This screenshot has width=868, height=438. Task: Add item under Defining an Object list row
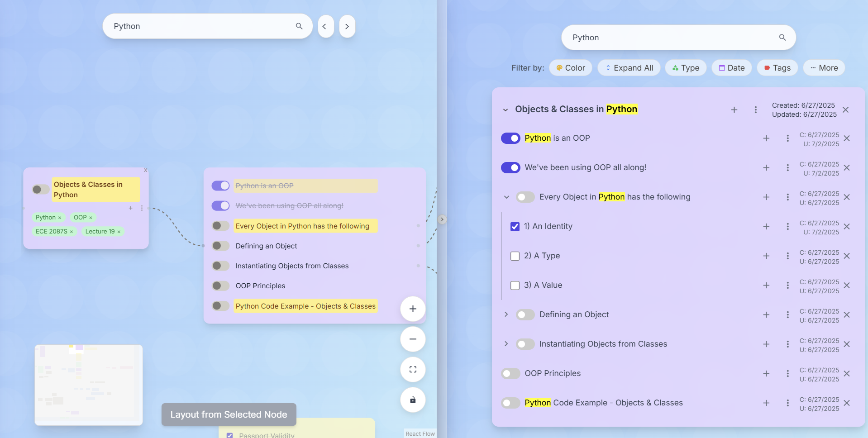[x=766, y=315]
